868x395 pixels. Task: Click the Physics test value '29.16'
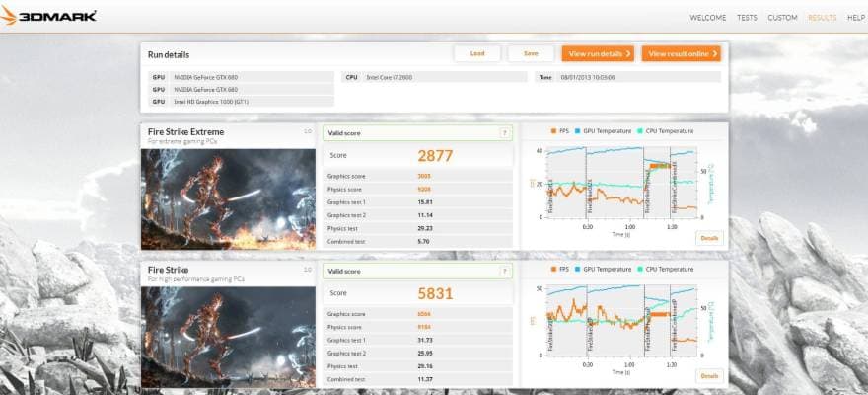[x=424, y=366]
